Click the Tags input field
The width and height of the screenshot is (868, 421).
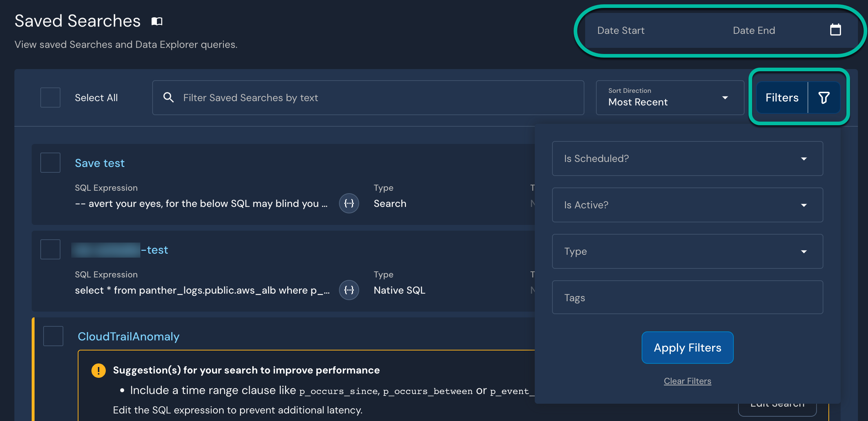687,298
